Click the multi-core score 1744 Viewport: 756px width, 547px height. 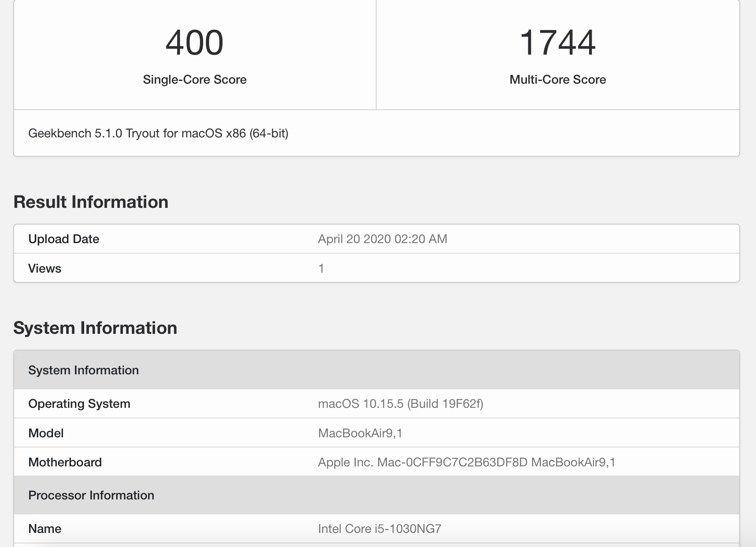pyautogui.click(x=558, y=43)
